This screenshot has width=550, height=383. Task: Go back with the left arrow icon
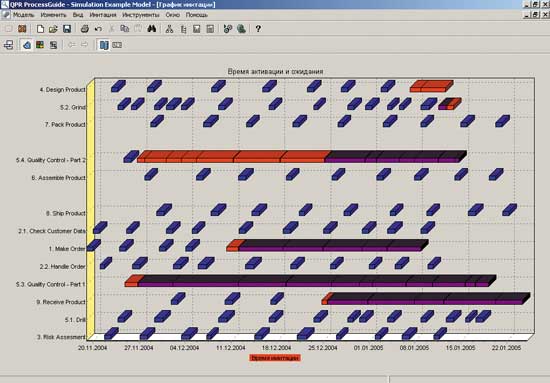pos(72,45)
